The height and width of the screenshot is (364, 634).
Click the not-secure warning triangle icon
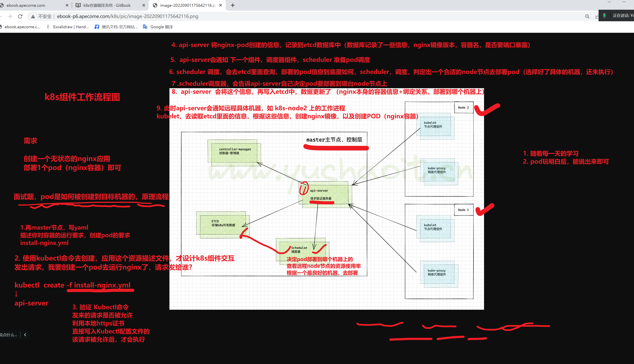click(33, 17)
